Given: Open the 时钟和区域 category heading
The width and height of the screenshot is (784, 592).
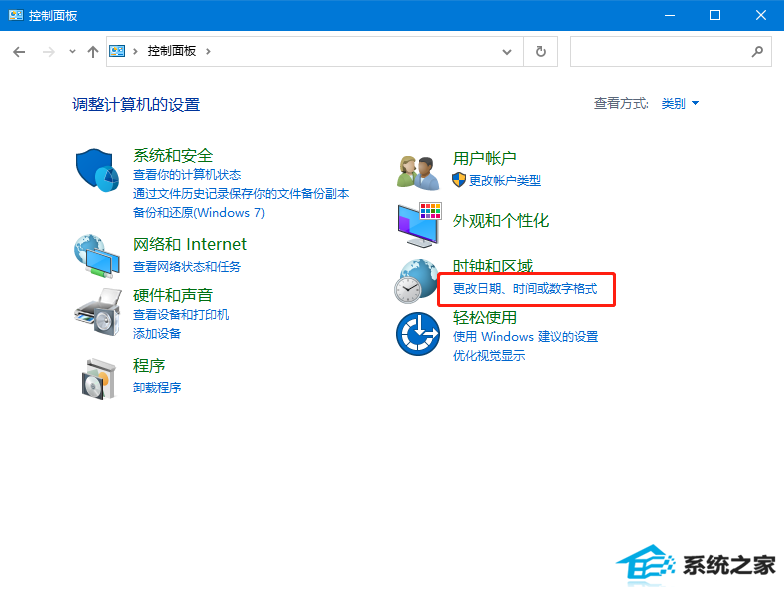Looking at the screenshot, I should coord(492,266).
